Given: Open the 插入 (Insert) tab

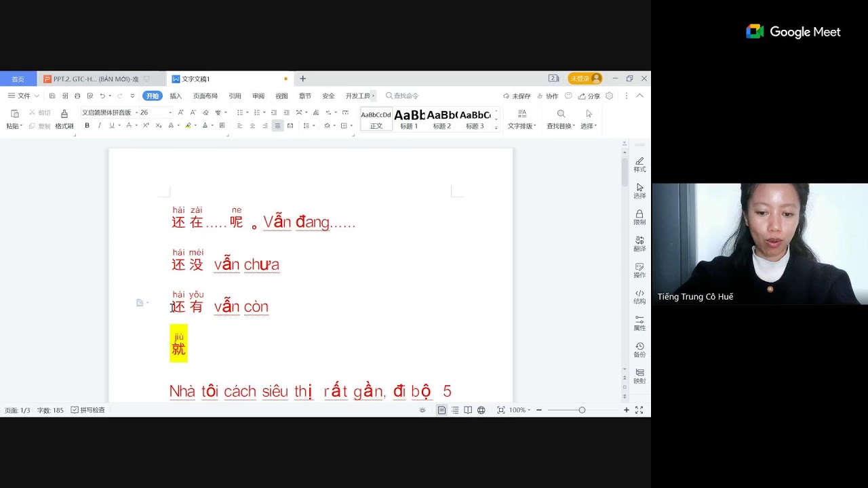Looking at the screenshot, I should click(x=176, y=96).
